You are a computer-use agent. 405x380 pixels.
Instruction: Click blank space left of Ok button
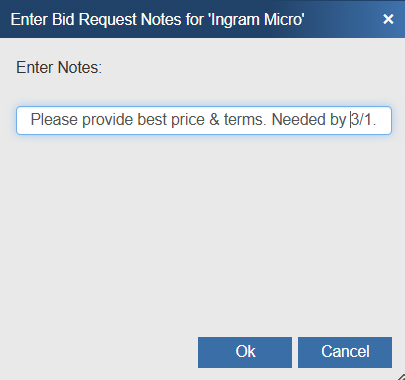(100, 352)
